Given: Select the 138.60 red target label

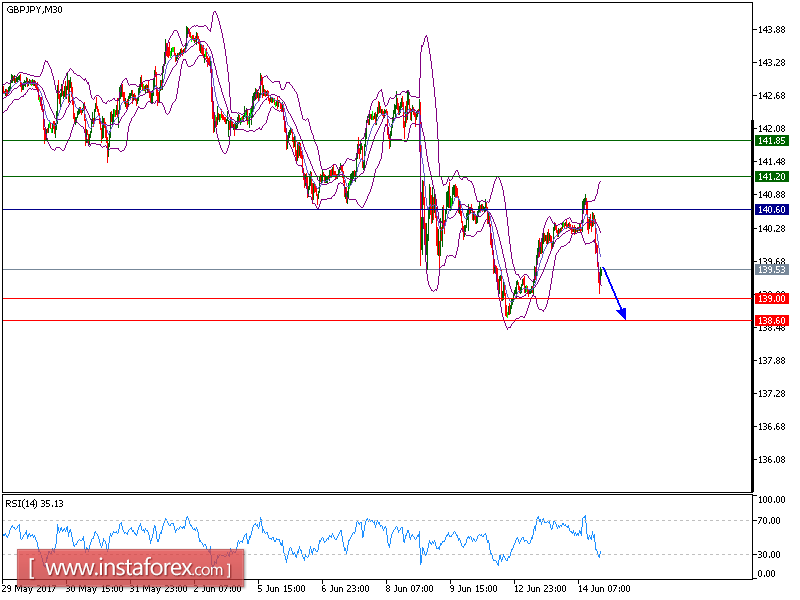Looking at the screenshot, I should coord(771,320).
